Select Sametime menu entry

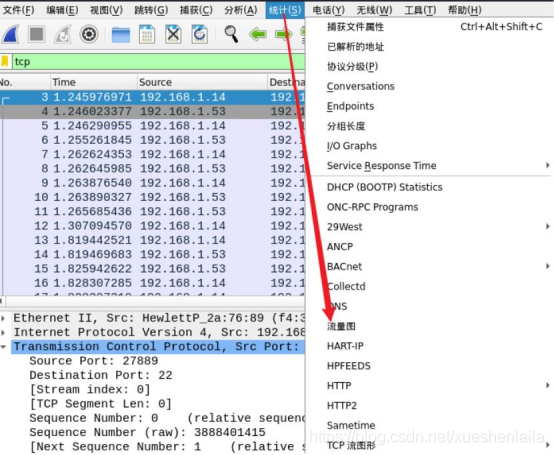tap(429, 425)
